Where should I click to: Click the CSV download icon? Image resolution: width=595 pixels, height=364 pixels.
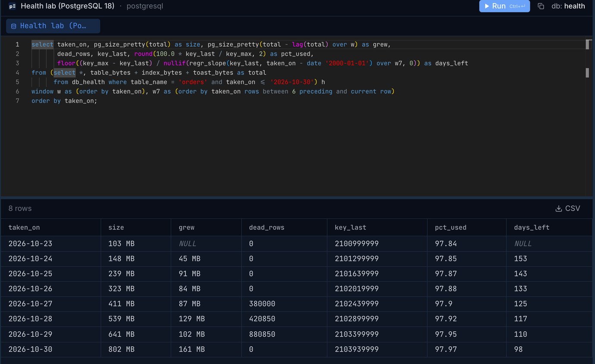point(559,208)
